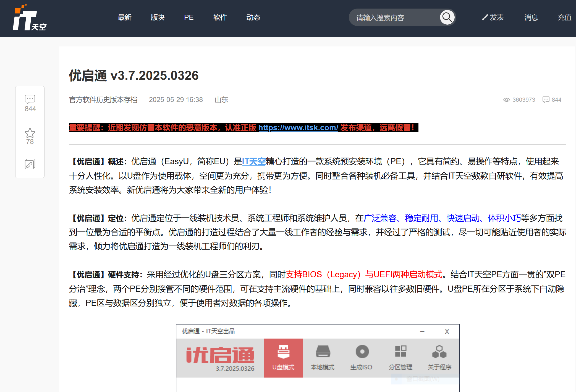The image size is (576, 392).
Task: Click the 发表 post button
Action: click(x=493, y=17)
